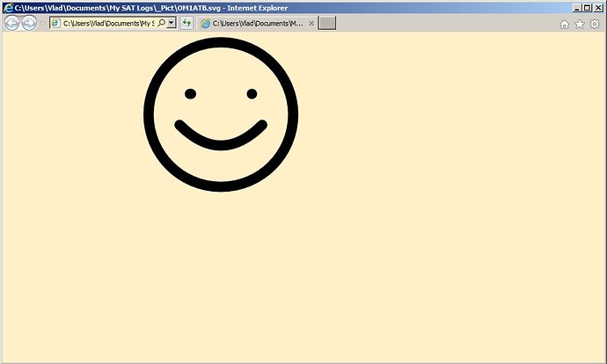Go back with the Back arrow button
Screen dimensions: 607x364
click(x=11, y=23)
